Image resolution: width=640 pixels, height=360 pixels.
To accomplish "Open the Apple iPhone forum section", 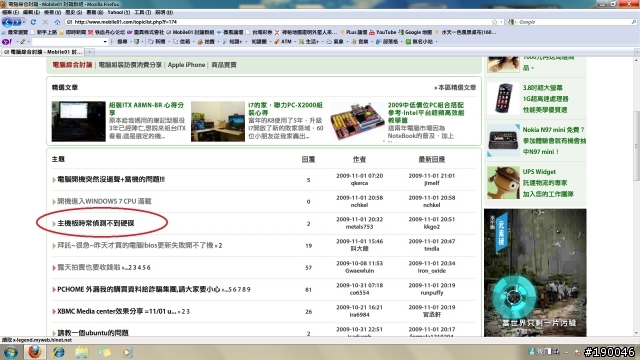I will click(186, 65).
